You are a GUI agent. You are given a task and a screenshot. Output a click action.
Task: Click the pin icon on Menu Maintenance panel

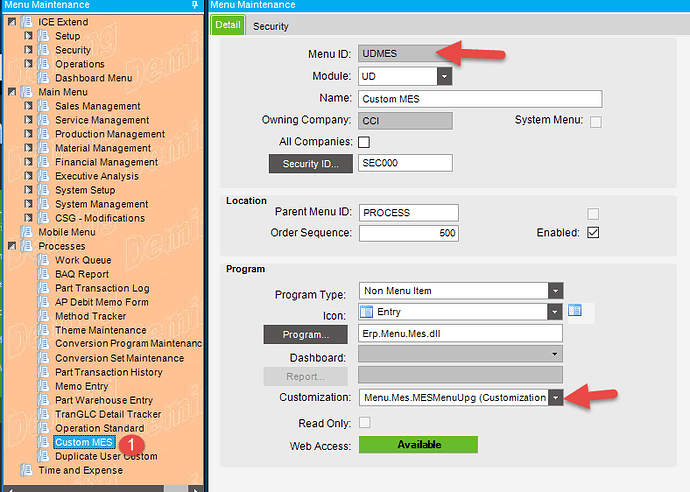coord(195,5)
